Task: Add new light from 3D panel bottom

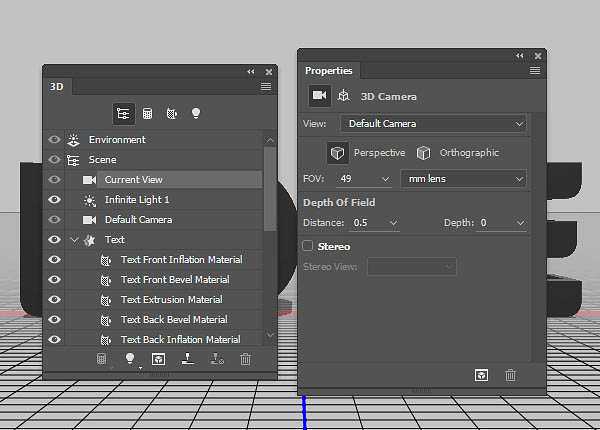Action: 129,358
